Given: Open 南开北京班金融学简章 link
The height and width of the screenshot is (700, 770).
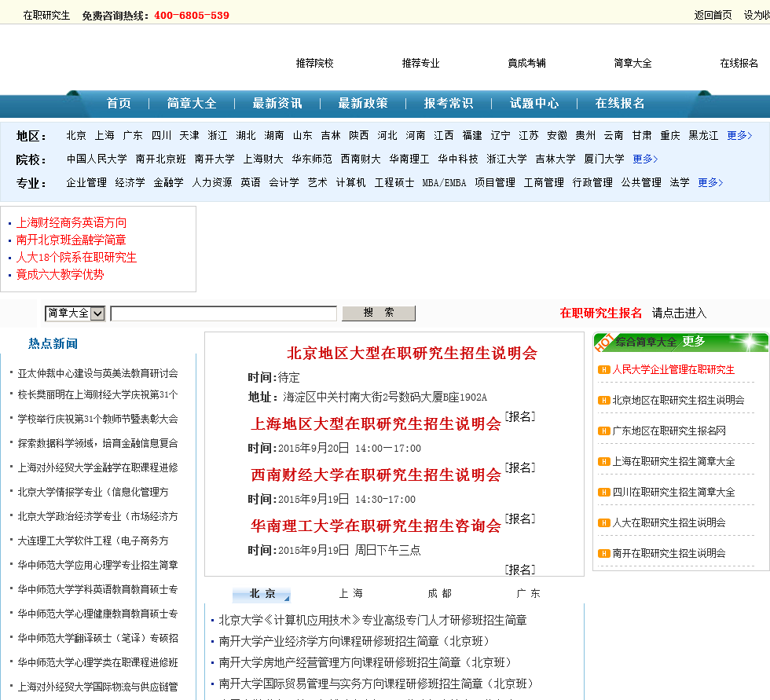Looking at the screenshot, I should [x=71, y=240].
